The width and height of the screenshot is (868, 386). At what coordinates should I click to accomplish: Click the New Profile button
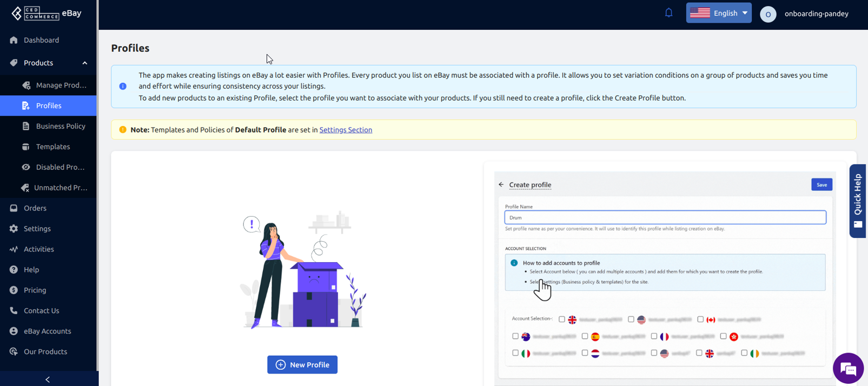pos(302,365)
